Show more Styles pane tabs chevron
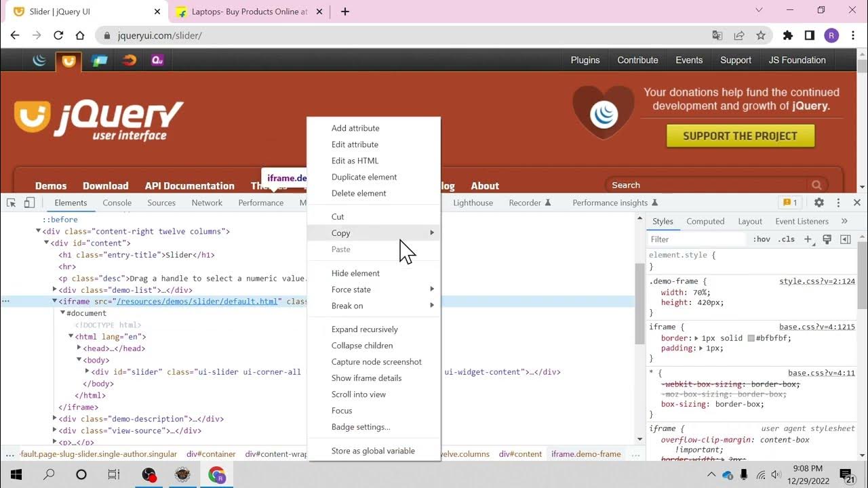Image resolution: width=868 pixels, height=488 pixels. coord(844,221)
